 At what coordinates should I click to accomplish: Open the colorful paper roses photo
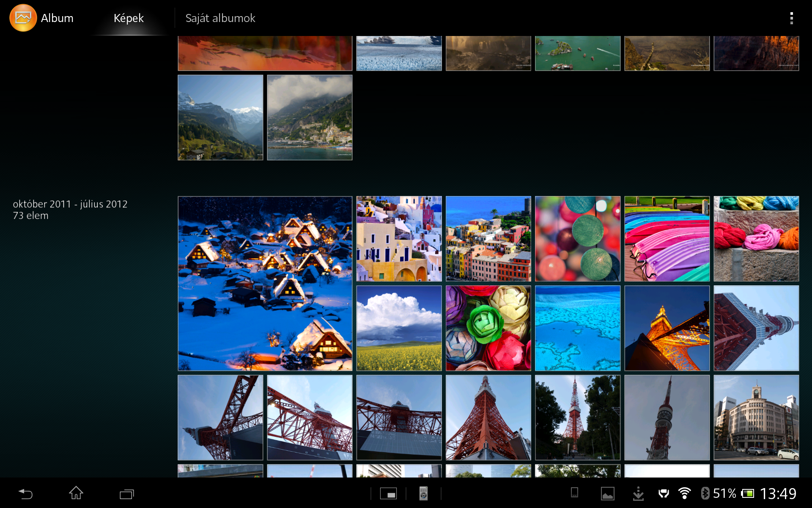coord(488,328)
